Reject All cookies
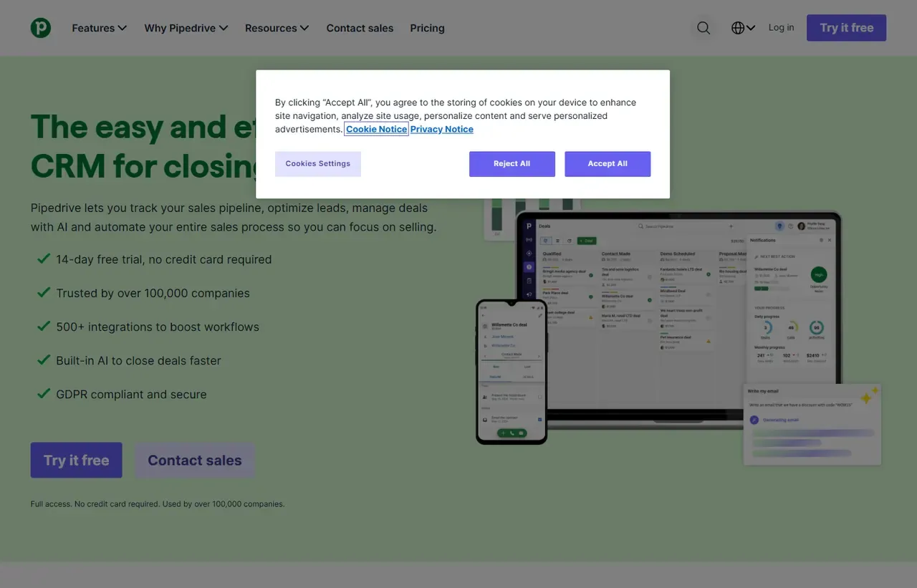The width and height of the screenshot is (917, 588). tap(512, 164)
